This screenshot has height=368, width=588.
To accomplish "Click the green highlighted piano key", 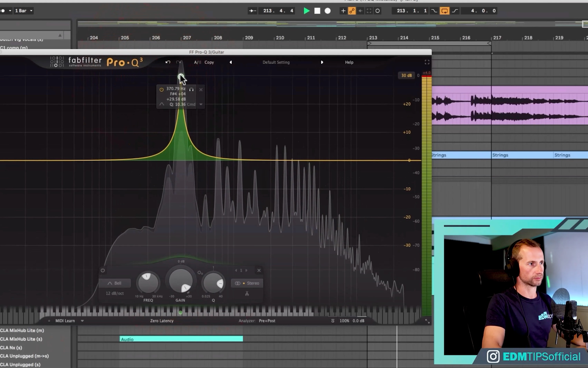I will [x=180, y=312].
